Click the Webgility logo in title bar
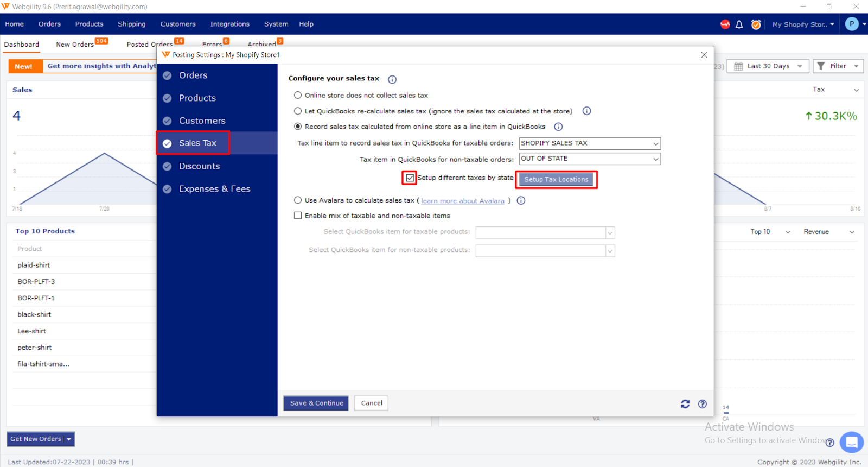 click(x=5, y=7)
